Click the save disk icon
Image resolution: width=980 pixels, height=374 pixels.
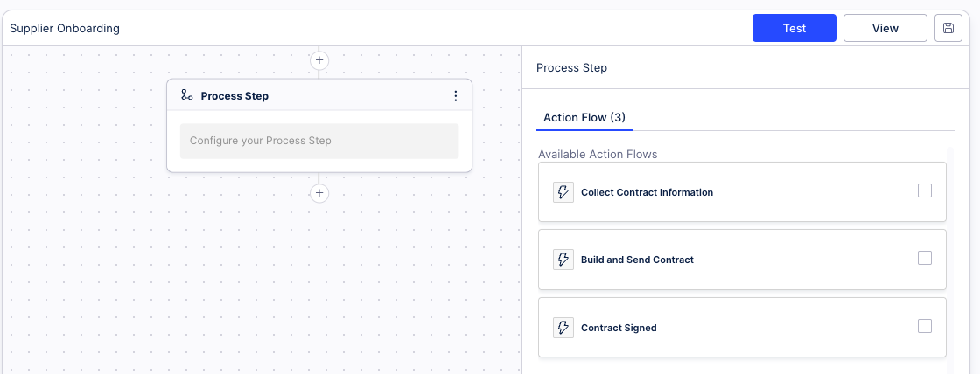coord(948,28)
